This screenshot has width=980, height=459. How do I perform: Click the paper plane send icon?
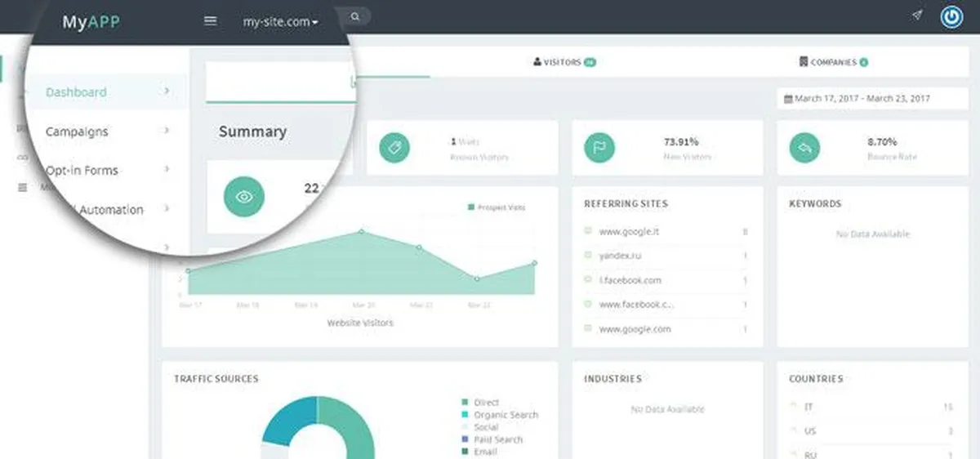pyautogui.click(x=918, y=16)
